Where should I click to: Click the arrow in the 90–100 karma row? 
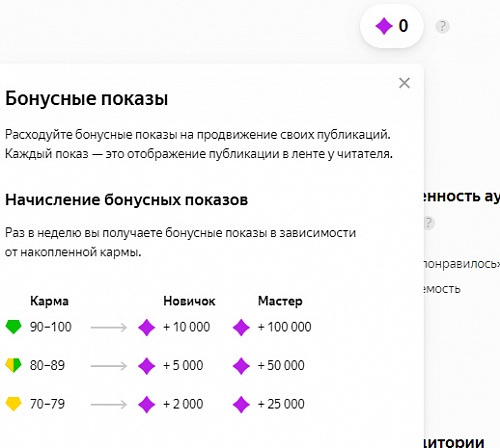pyautogui.click(x=109, y=327)
